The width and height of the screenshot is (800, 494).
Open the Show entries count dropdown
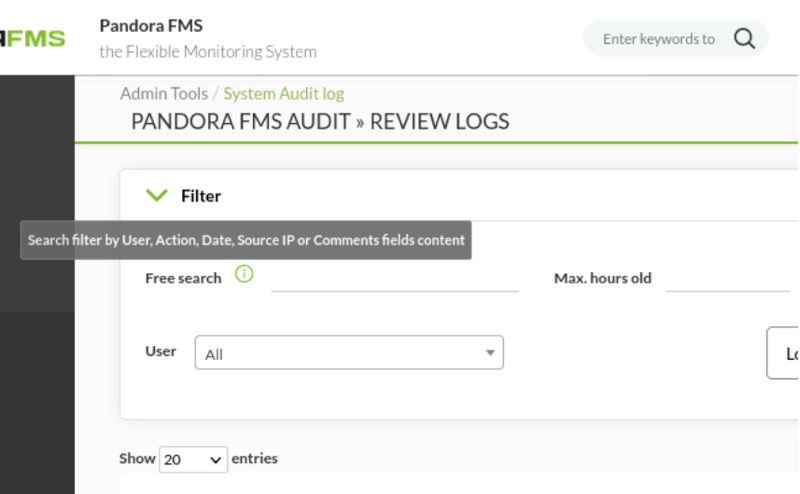tap(193, 459)
